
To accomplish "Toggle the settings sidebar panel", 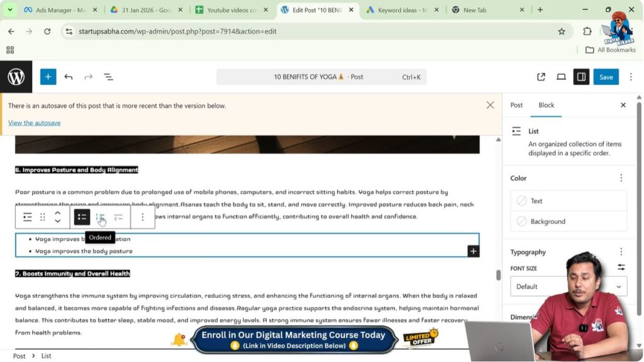I will point(581,77).
